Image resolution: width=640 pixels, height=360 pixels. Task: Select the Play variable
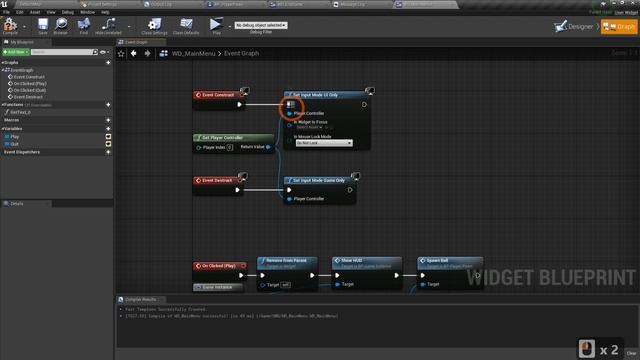point(15,137)
